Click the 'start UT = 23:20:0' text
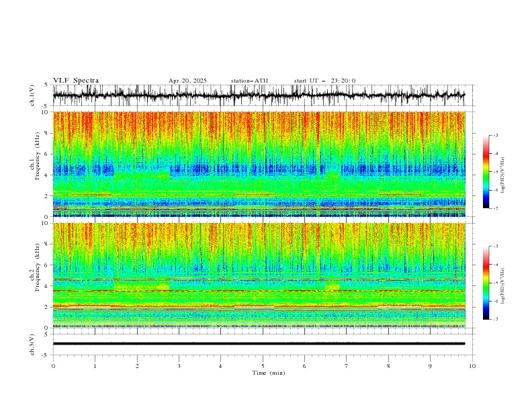532x411 pixels. (x=324, y=81)
